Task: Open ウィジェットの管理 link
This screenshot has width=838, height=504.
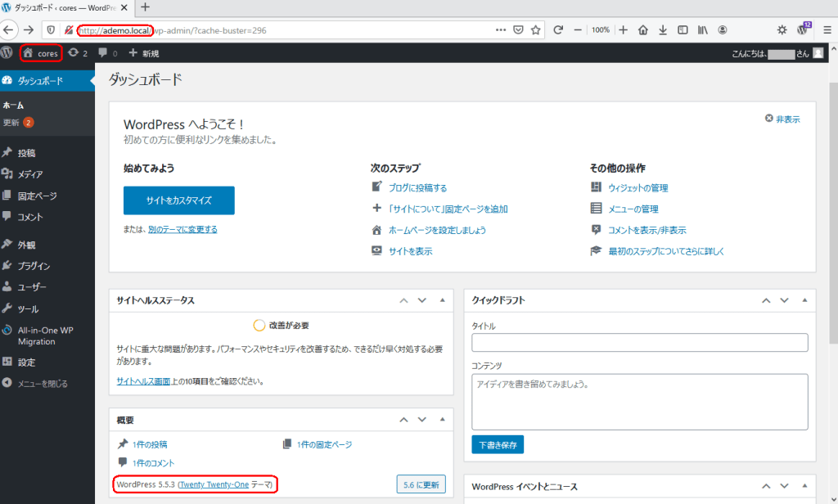Action: pos(638,187)
